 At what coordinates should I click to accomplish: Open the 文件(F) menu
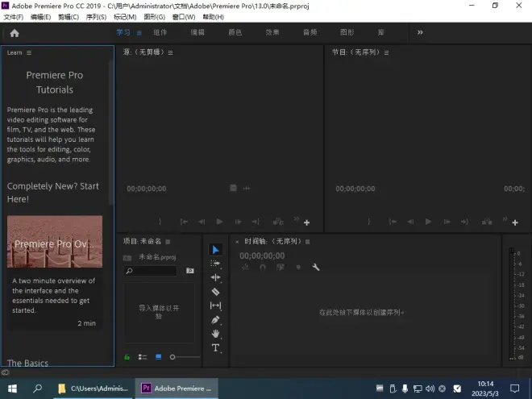tap(14, 17)
